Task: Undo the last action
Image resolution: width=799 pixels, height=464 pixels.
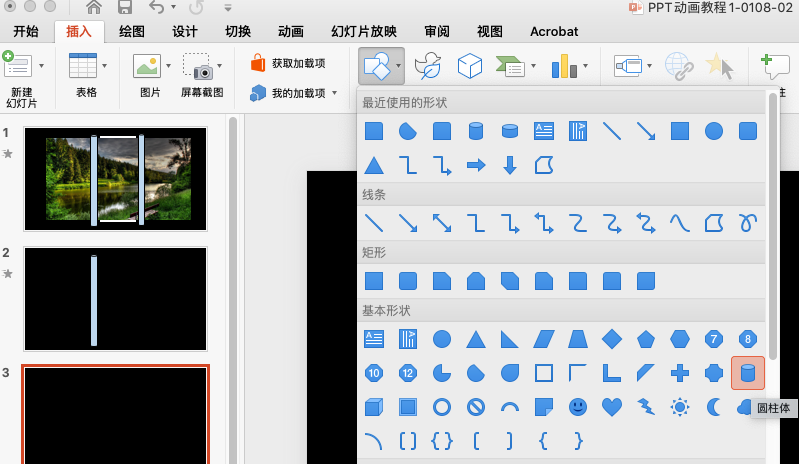Action: point(156,7)
